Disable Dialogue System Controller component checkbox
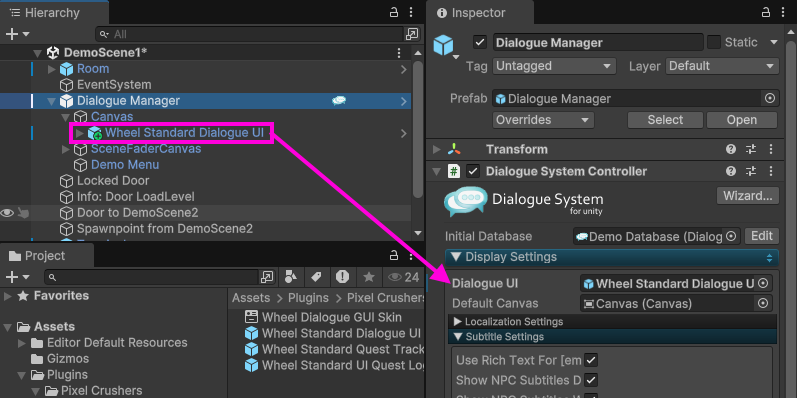Screen dimensions: 797x398 [x=473, y=171]
